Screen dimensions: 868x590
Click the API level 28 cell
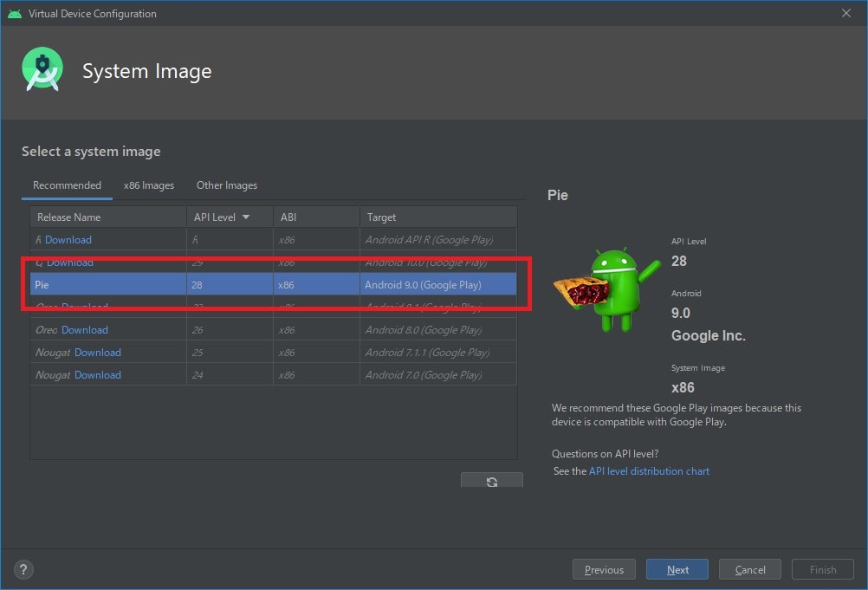230,284
